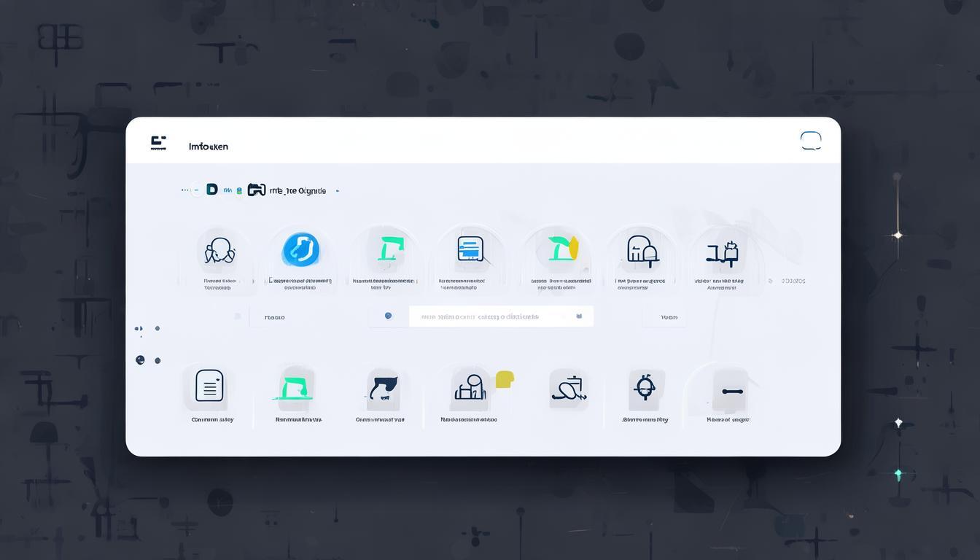Click the 'rtaoio' button left of search
The height and width of the screenshot is (560, 980).
click(x=275, y=317)
